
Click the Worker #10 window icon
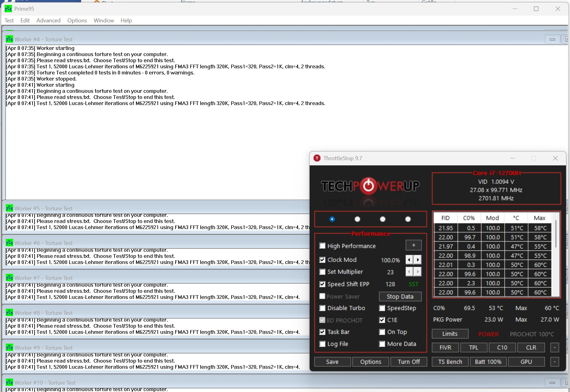coord(9,383)
